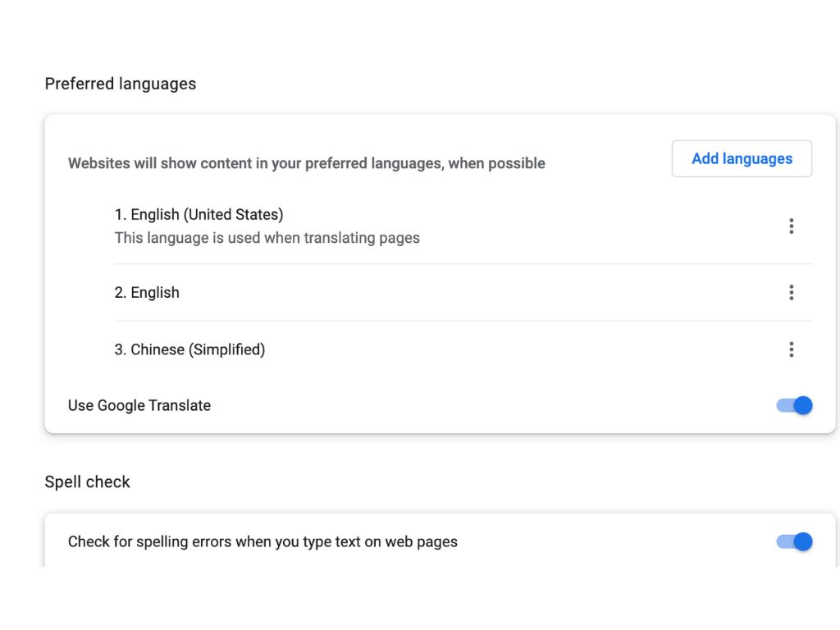Open language options dropdown for English (United States)

coord(792,226)
